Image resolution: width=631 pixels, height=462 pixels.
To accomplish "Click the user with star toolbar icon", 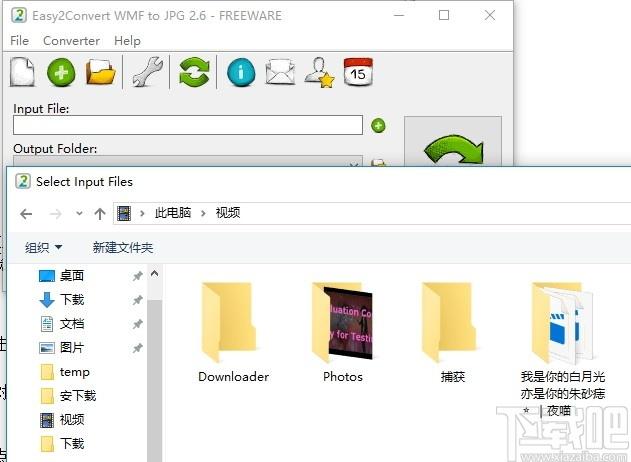I will coord(320,73).
